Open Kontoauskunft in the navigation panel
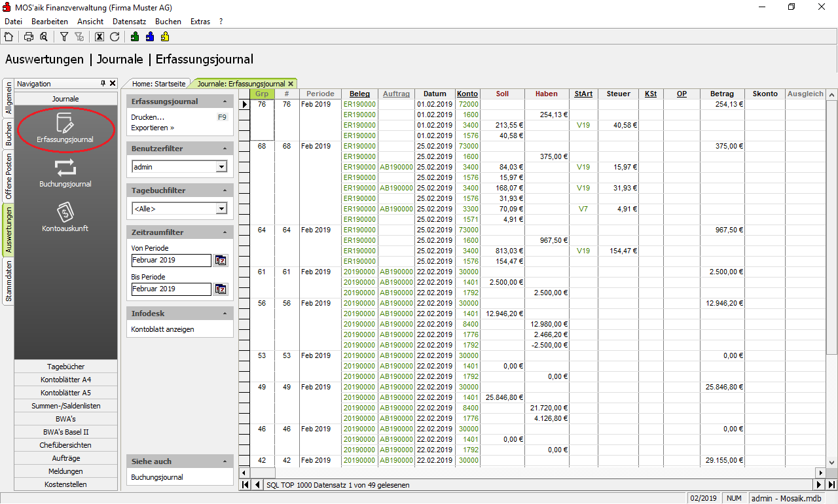838x504 pixels. click(65, 217)
